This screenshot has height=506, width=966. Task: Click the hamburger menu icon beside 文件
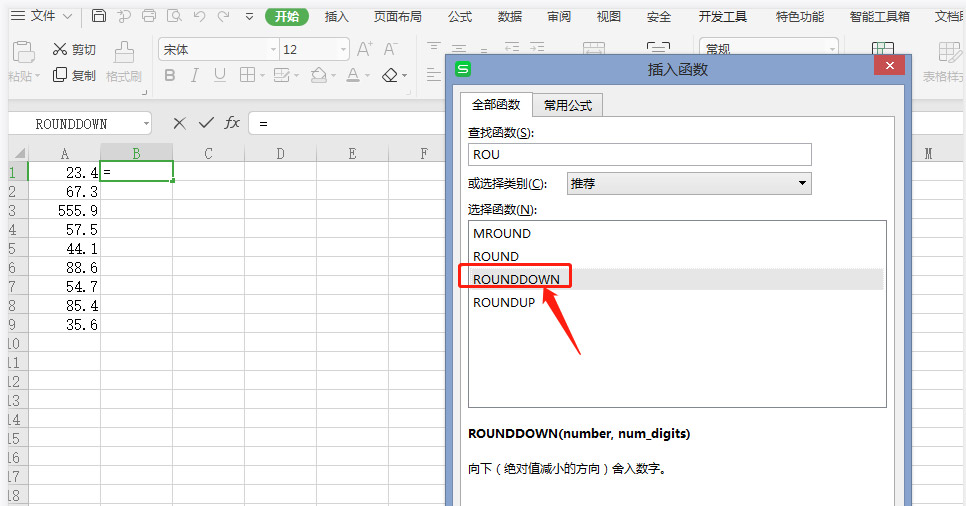18,15
